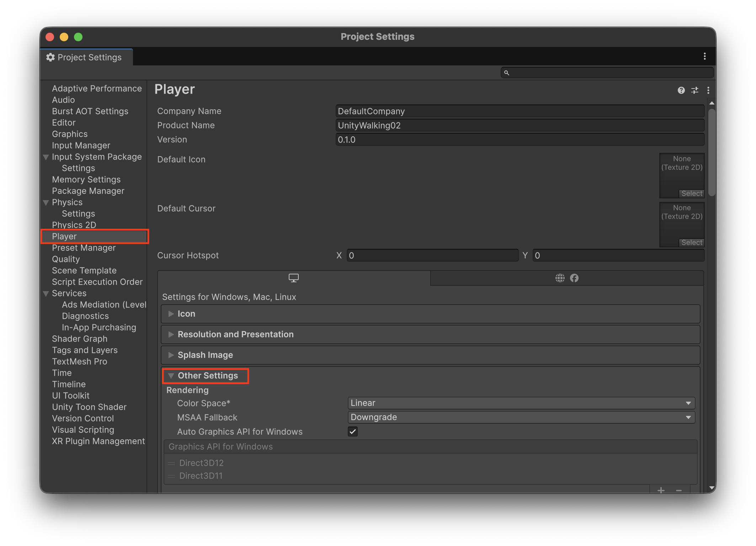Screen dimensions: 756x546
Task: Open the Color Space dropdown
Action: click(521, 403)
